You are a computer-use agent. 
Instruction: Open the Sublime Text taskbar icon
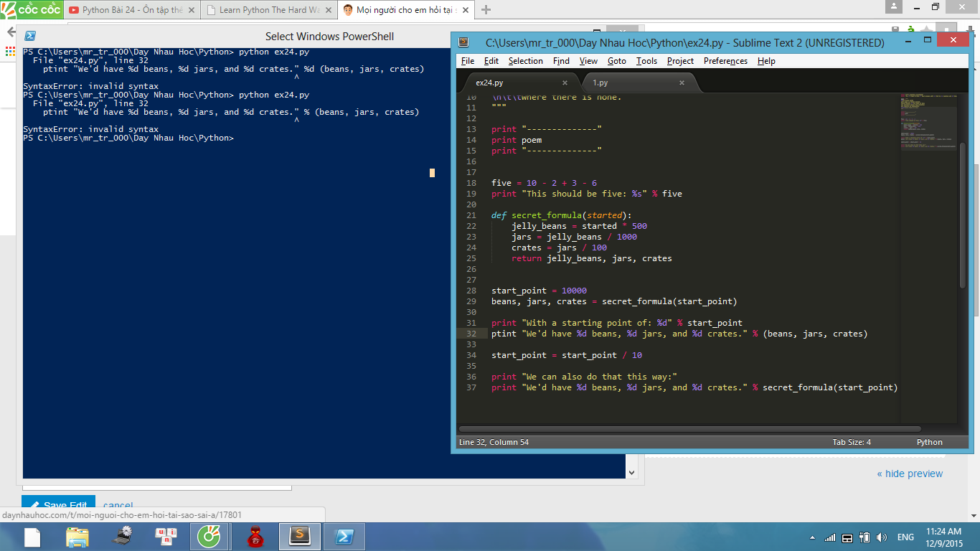point(299,536)
